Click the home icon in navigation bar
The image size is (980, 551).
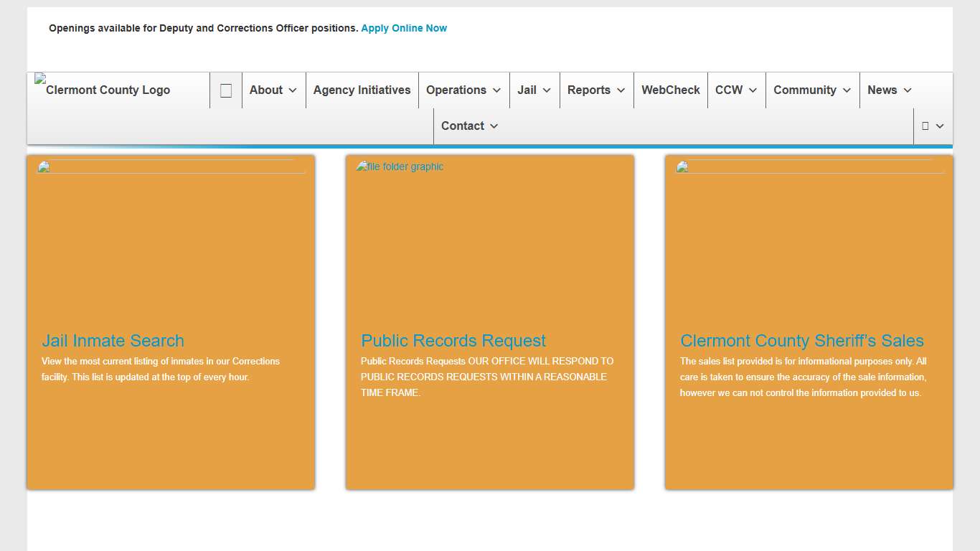click(x=226, y=90)
